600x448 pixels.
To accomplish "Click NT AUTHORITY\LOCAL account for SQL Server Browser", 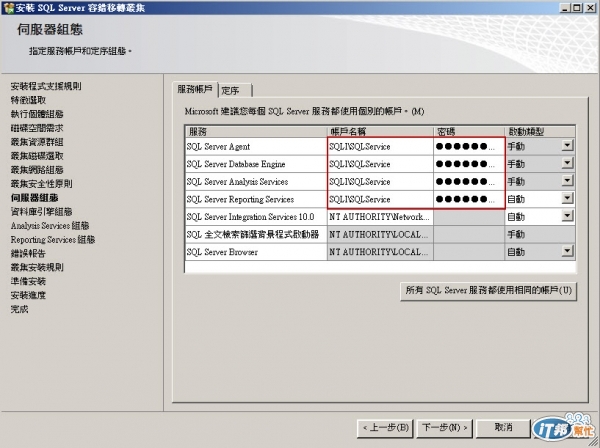I will [380, 252].
